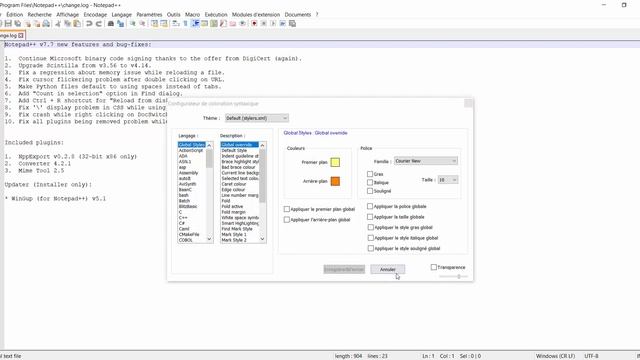This screenshot has height=360, width=640.
Task: Click the Save file toolbar icon
Action: [8, 24]
